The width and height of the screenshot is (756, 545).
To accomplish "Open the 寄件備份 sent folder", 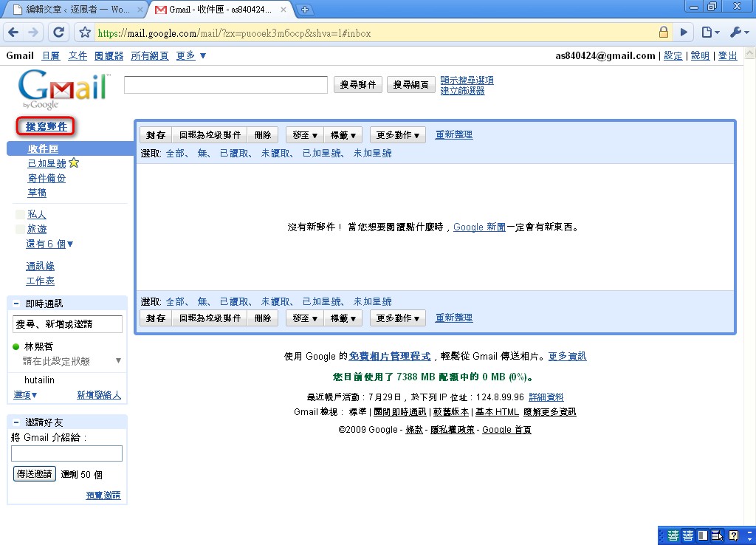I will (x=47, y=178).
